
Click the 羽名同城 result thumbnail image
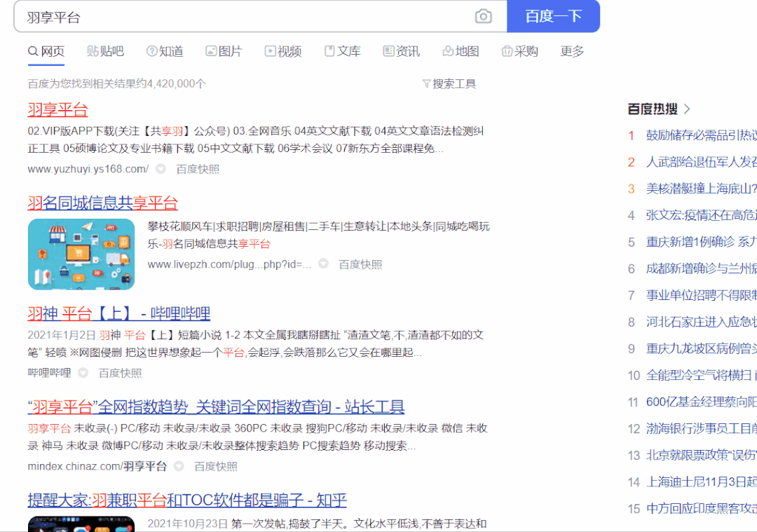[81, 254]
